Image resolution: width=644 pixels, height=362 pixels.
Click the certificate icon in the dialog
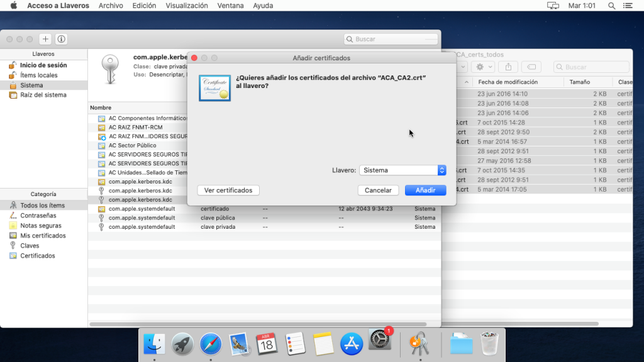tap(215, 88)
